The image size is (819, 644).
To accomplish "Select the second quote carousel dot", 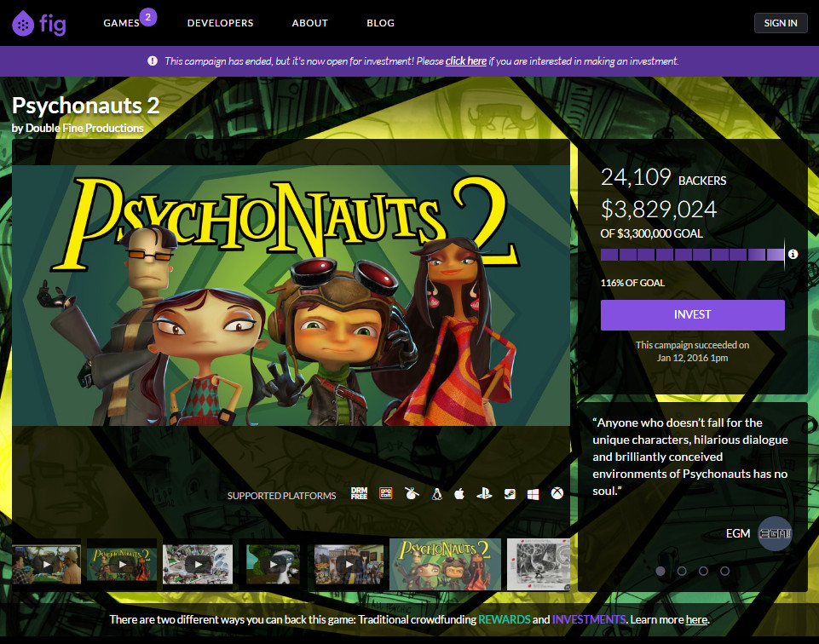I will [x=682, y=571].
